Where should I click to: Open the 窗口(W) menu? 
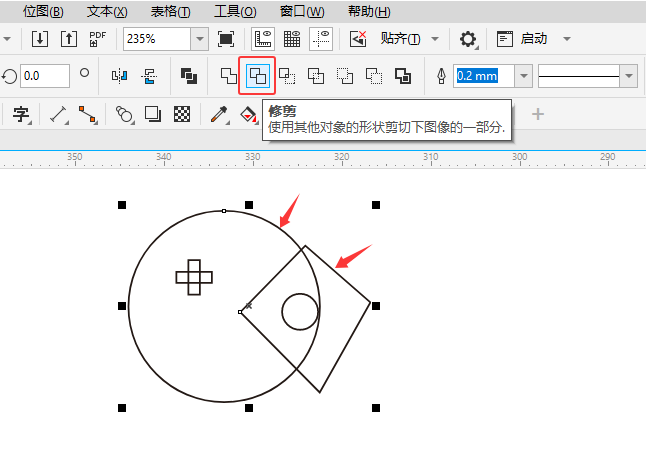302,11
